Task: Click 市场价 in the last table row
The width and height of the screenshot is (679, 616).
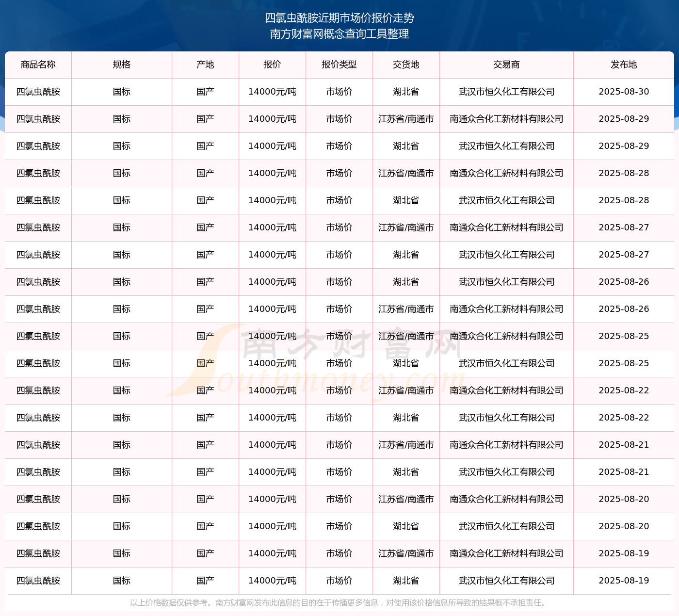Action: [339, 581]
